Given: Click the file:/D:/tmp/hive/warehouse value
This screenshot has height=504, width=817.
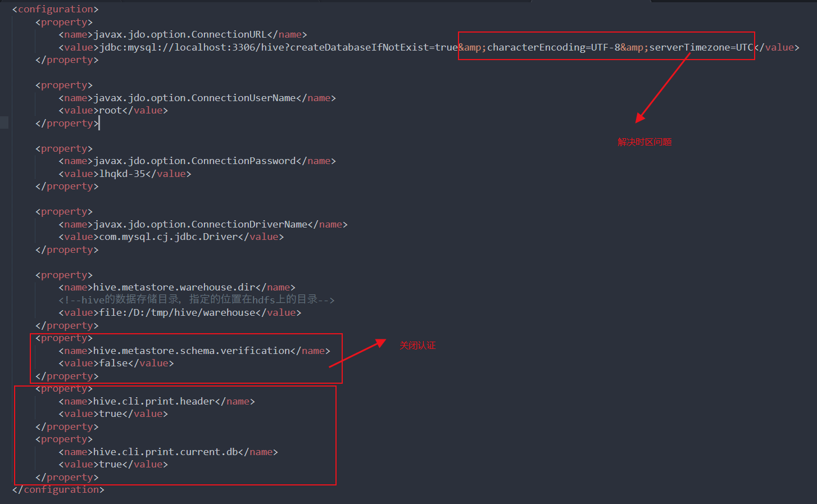Looking at the screenshot, I should 177,312.
